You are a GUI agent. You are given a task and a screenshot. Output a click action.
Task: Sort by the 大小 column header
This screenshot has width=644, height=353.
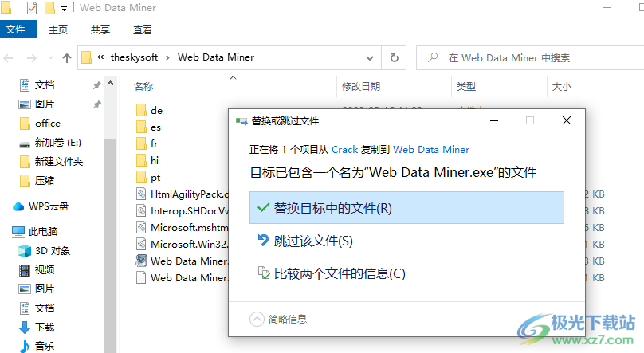[561, 87]
